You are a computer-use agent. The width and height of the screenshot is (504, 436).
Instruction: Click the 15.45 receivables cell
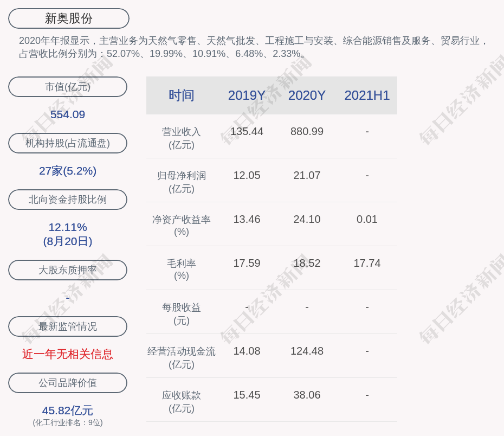(247, 395)
